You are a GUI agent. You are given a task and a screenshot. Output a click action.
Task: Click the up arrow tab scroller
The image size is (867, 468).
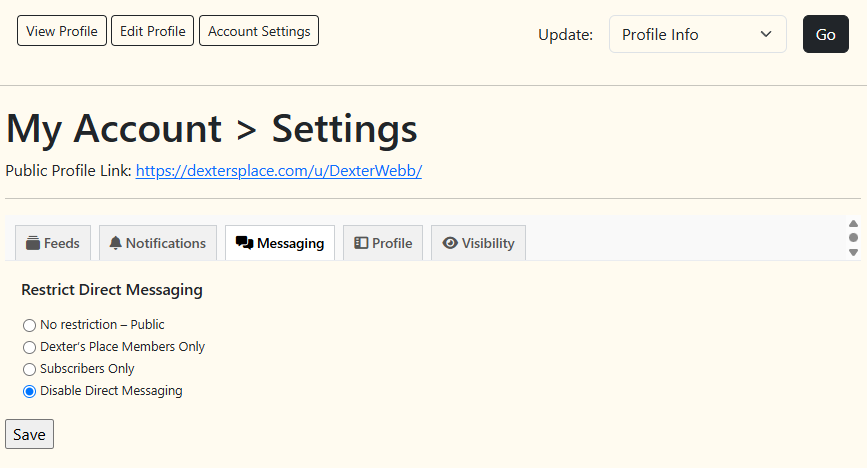pos(853,223)
